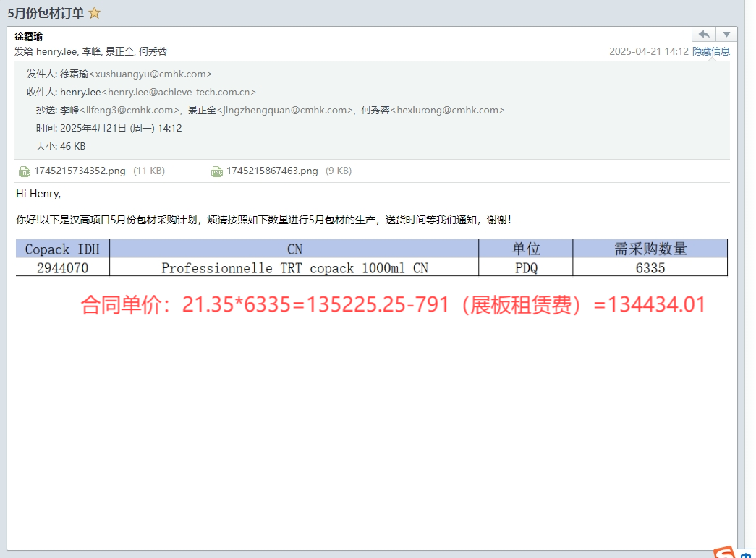Click table cell PDQ
756x558 pixels.
click(525, 267)
